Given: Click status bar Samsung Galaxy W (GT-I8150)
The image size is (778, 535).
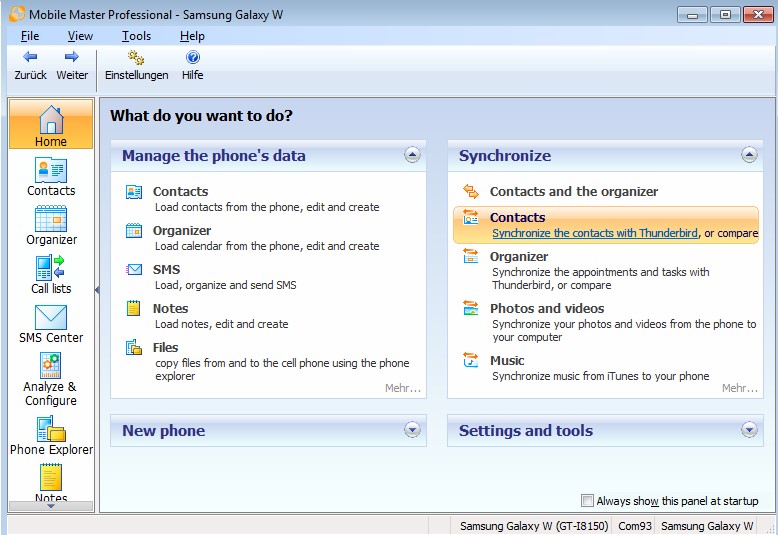Looking at the screenshot, I should point(533,526).
